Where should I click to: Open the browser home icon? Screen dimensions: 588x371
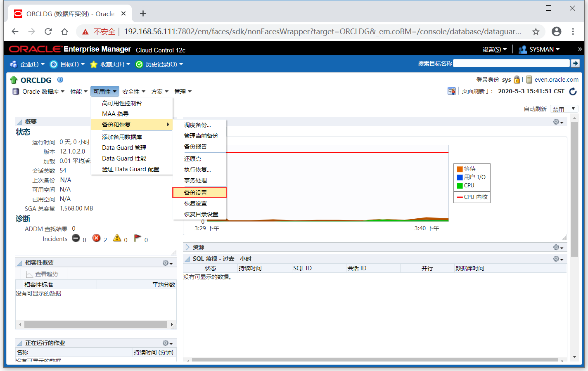pyautogui.click(x=64, y=31)
